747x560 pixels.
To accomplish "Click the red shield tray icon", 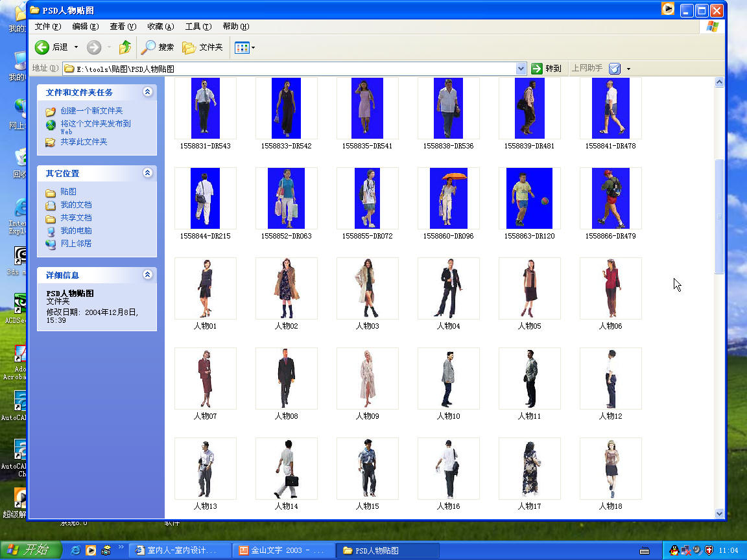I will coord(709,550).
